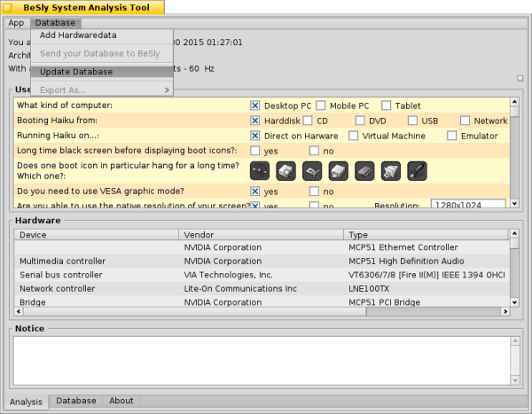Pick the third boot icon (PCI card)
Viewport: 532px width, 414px height.
313,171
